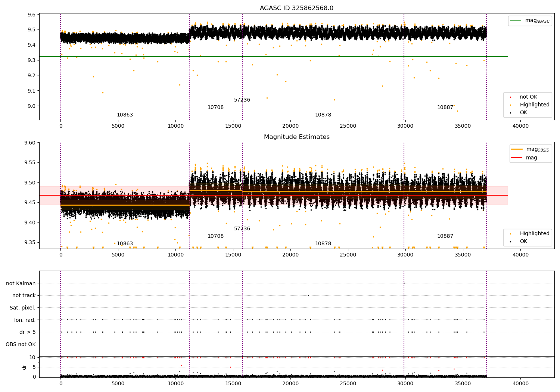Click obsid label 10708 in Magnitude Estimates plot

[215, 236]
